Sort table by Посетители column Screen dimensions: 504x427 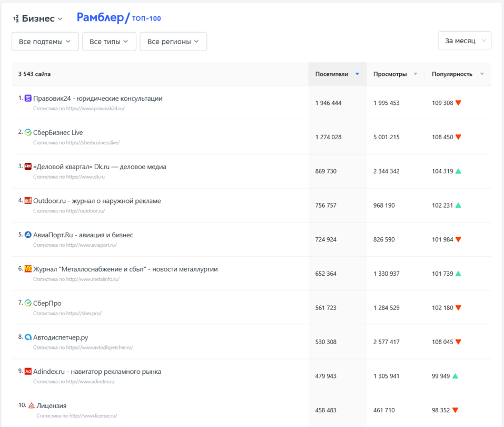pyautogui.click(x=337, y=74)
